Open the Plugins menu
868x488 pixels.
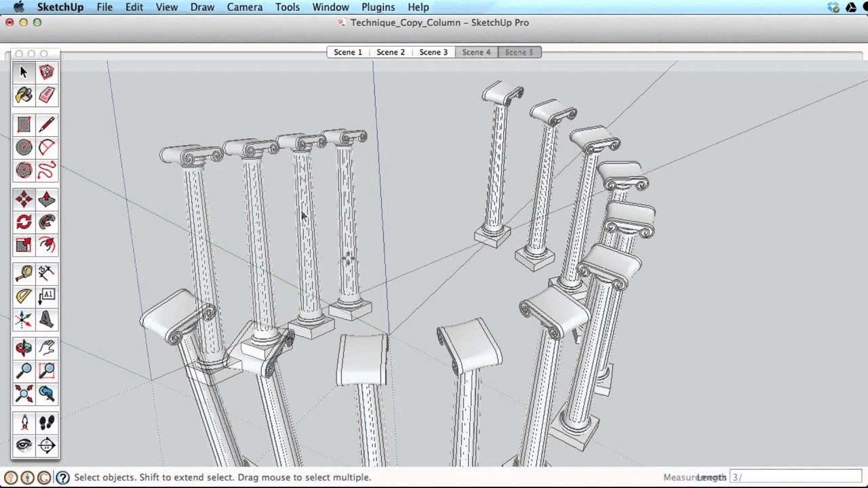378,7
